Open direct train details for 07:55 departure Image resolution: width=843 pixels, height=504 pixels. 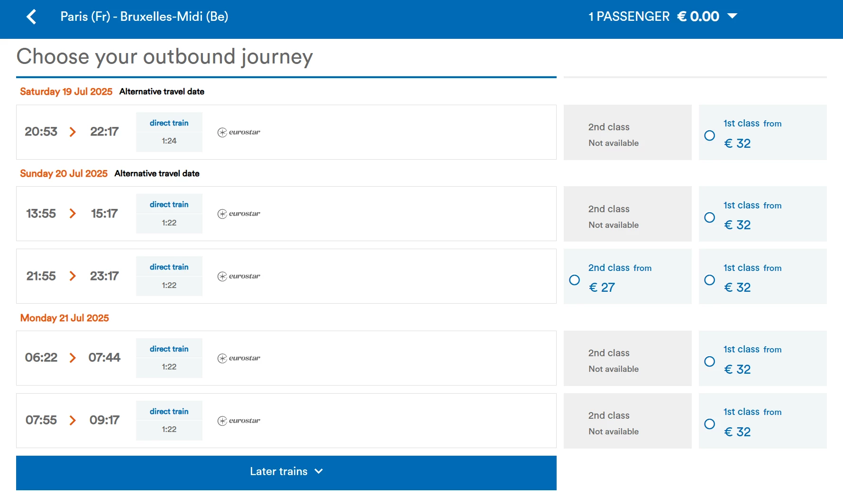point(169,411)
